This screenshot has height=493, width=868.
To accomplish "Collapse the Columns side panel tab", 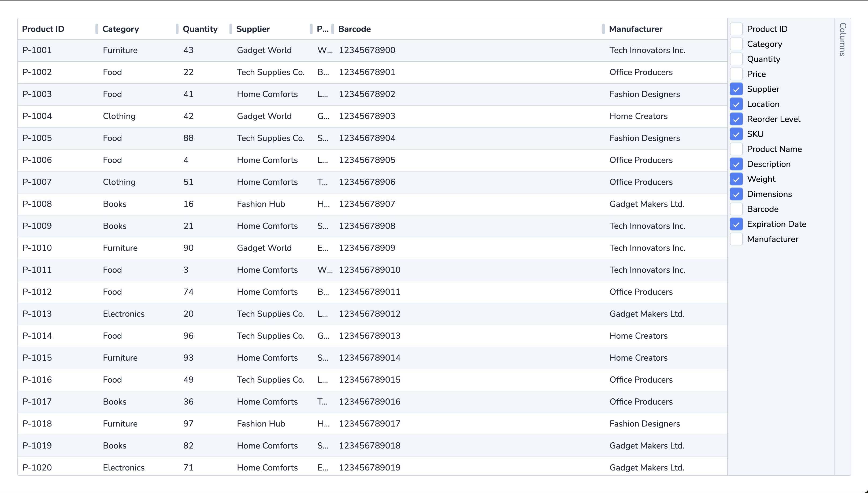I will pyautogui.click(x=843, y=39).
